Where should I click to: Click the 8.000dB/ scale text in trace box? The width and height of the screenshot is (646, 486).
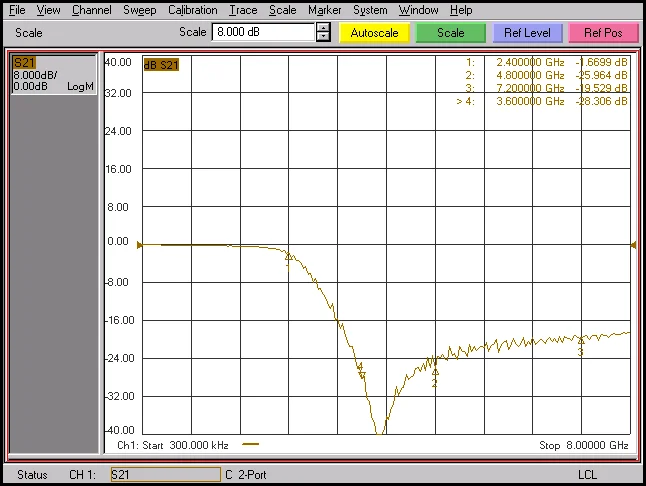pos(35,75)
